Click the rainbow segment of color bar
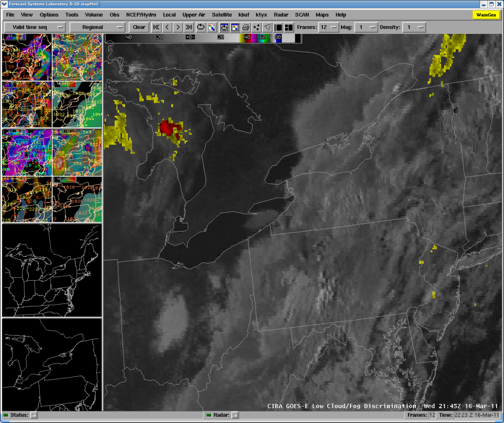Viewport: 504px width, 423px height. (257, 37)
